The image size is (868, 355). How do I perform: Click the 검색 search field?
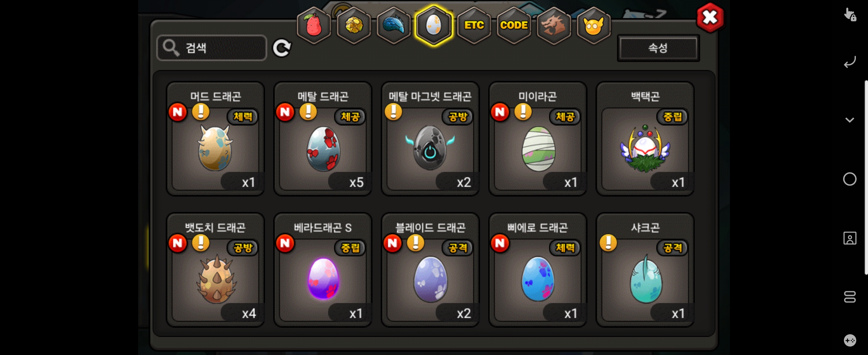click(x=212, y=48)
